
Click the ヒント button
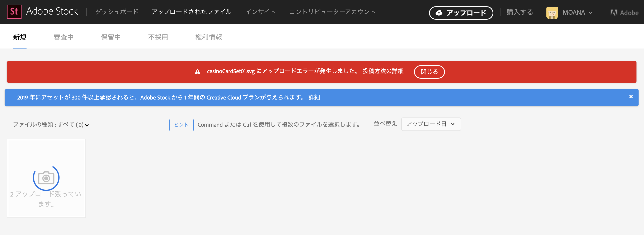[x=181, y=125]
